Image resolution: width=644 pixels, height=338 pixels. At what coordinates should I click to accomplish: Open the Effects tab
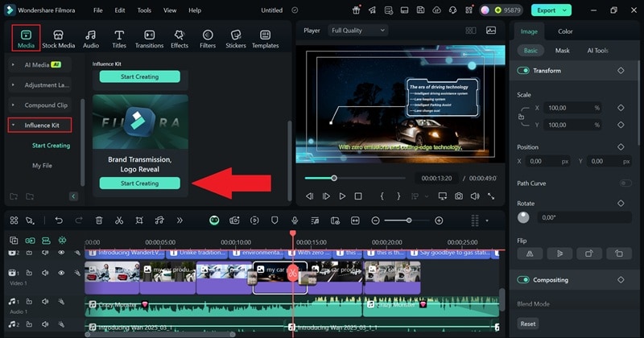tap(180, 39)
